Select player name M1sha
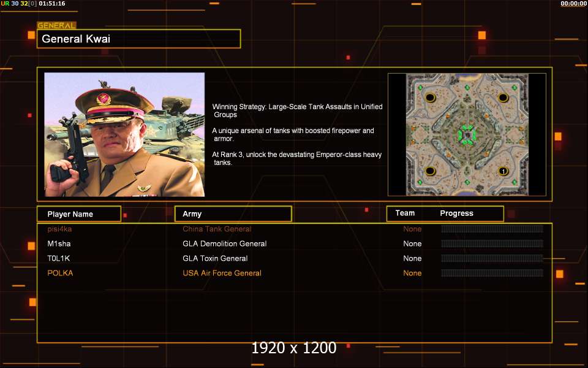Viewport: 588px width, 368px height. pyautogui.click(x=59, y=243)
